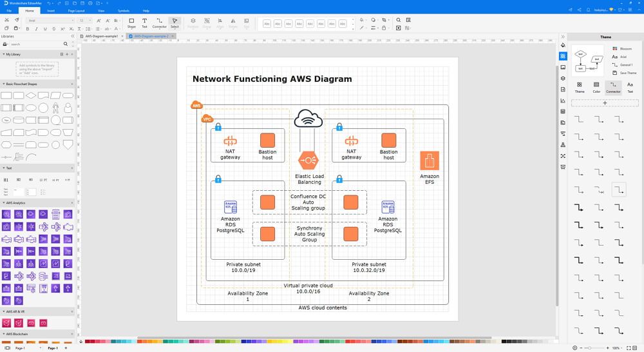
Task: Click the zoom slider in status bar
Action: coord(594,348)
